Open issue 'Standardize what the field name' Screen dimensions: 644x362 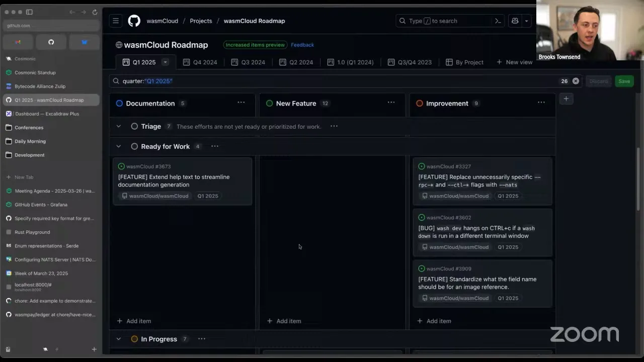pos(477,283)
